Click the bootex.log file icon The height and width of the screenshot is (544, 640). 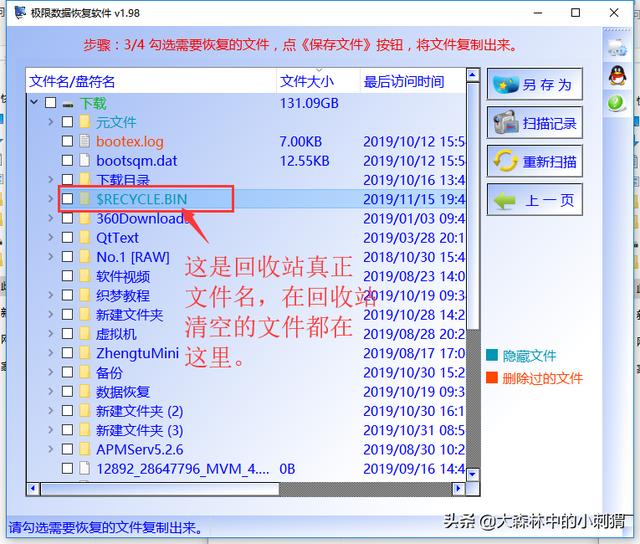click(x=84, y=141)
